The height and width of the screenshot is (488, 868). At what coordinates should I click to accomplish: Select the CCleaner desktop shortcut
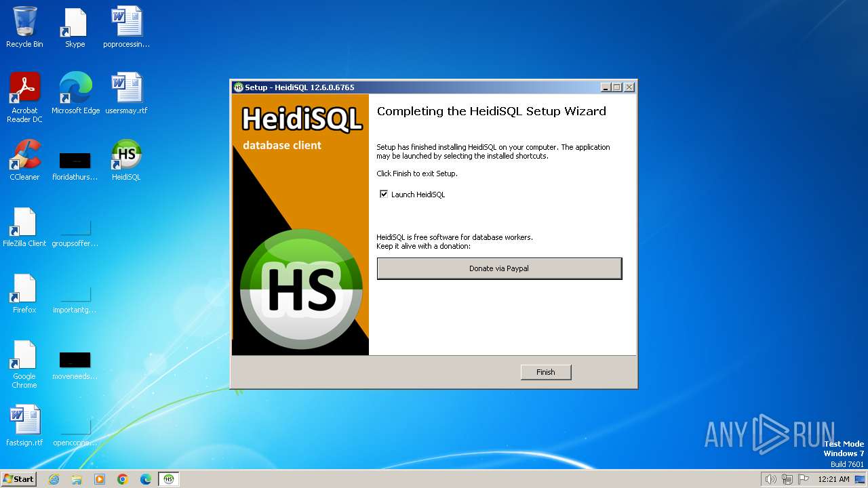[x=24, y=160]
